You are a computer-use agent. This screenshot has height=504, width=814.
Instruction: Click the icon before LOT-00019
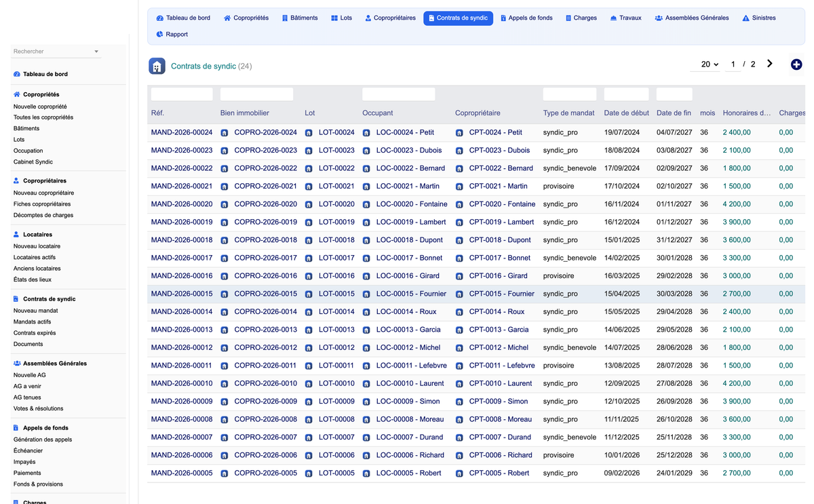[x=309, y=222]
